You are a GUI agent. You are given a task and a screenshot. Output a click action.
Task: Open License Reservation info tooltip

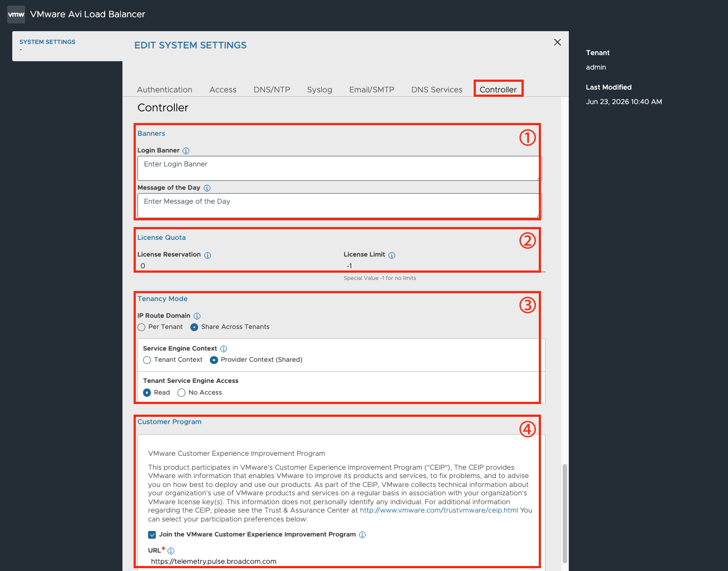(208, 255)
